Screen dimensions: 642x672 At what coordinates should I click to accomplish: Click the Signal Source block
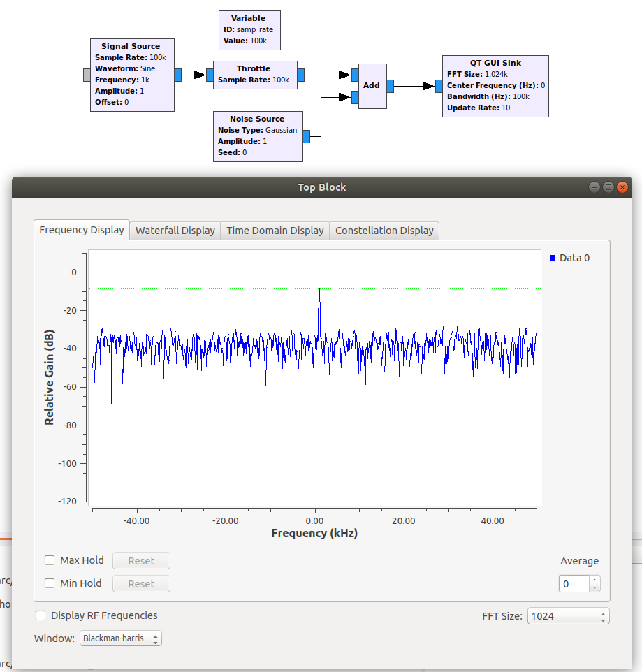pos(132,75)
